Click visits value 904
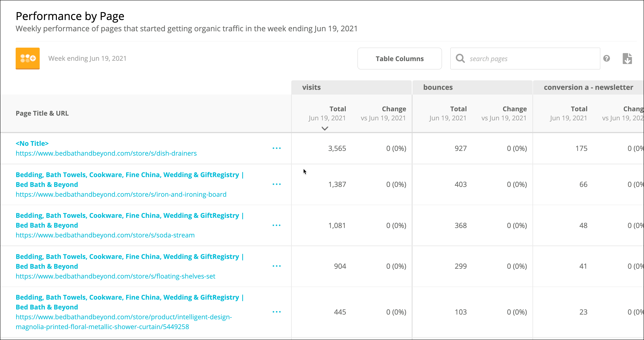The image size is (644, 340). tap(340, 266)
